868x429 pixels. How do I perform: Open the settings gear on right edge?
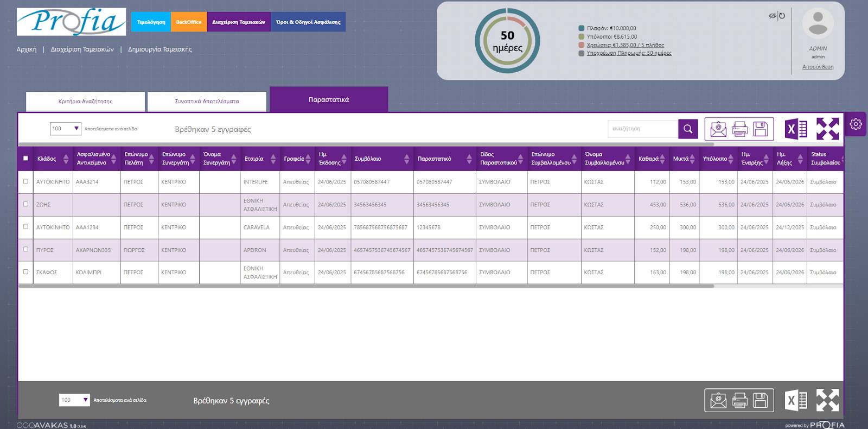pos(856,124)
